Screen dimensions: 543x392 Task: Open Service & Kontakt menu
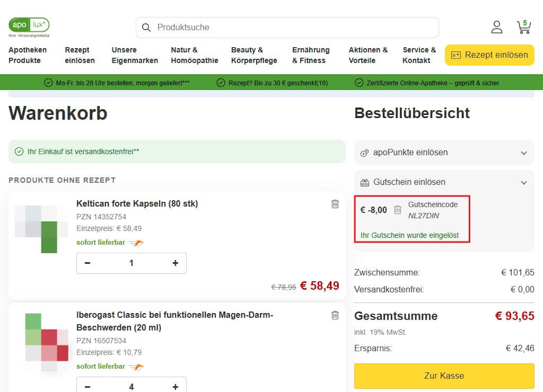[x=419, y=55]
